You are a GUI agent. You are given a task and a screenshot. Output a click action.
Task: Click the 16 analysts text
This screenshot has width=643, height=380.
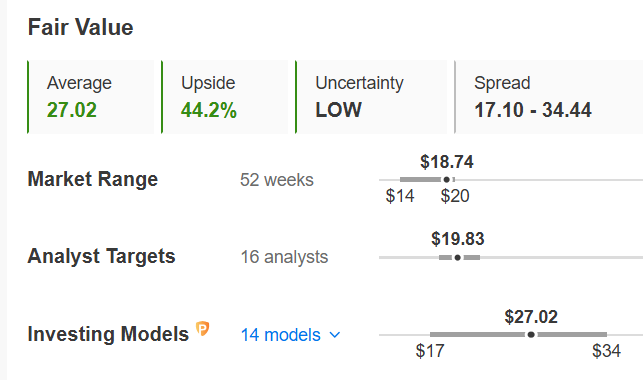click(x=284, y=257)
